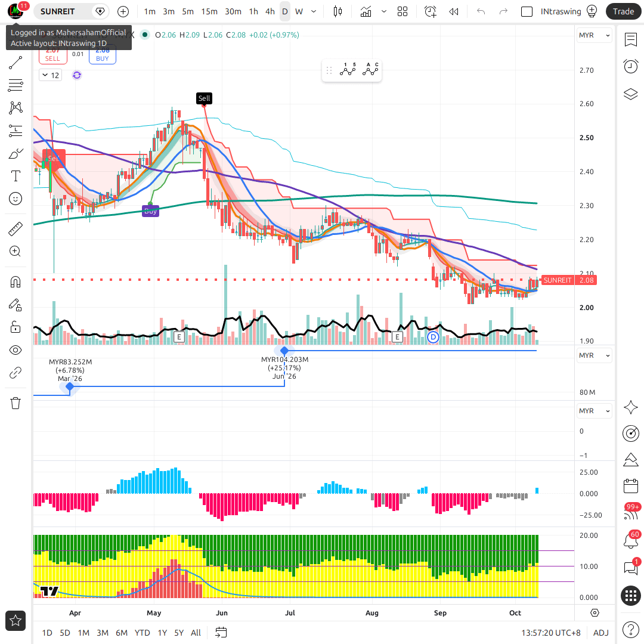
Task: Click the blue BUY price button
Action: click(x=103, y=55)
